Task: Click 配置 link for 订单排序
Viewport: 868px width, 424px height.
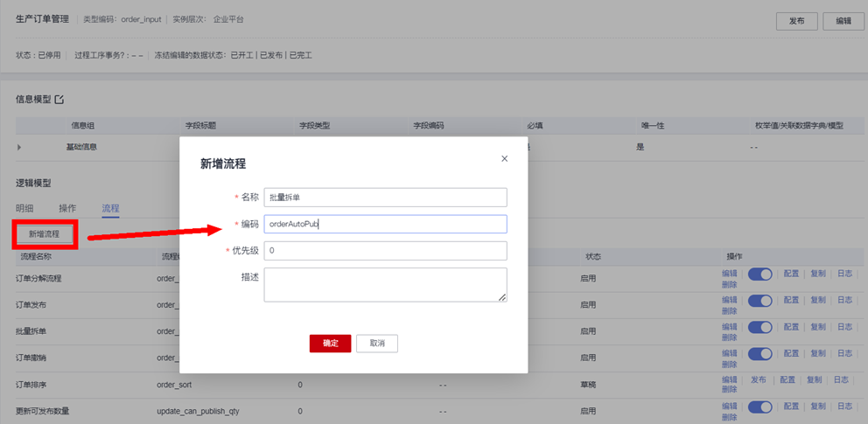Action: point(787,379)
